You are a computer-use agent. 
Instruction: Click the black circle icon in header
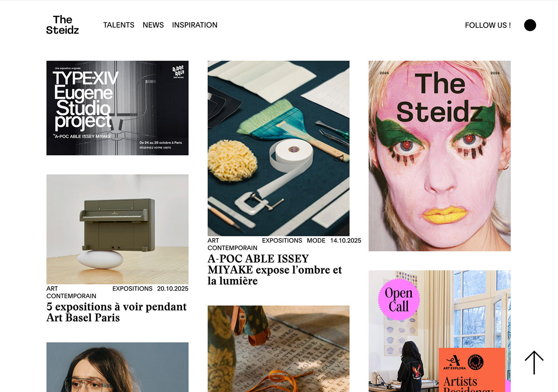pos(530,25)
